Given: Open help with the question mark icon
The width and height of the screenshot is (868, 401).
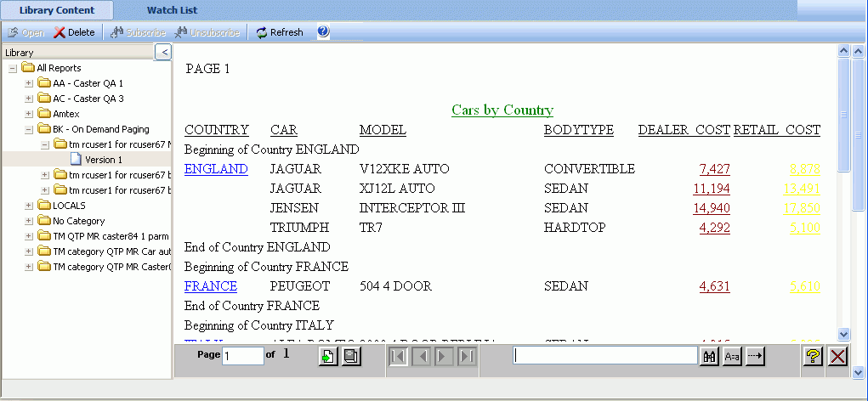Looking at the screenshot, I should coord(323,32).
